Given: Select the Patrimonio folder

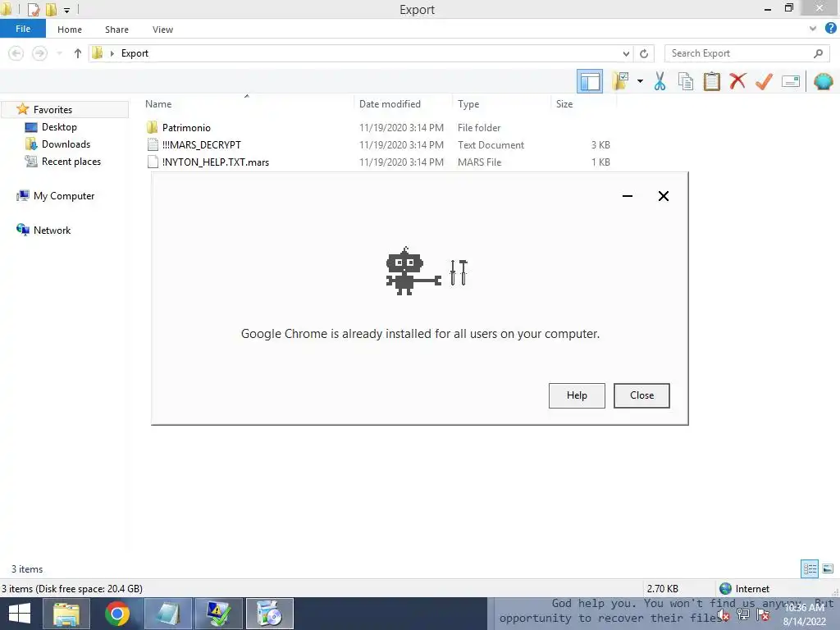Looking at the screenshot, I should click(186, 127).
